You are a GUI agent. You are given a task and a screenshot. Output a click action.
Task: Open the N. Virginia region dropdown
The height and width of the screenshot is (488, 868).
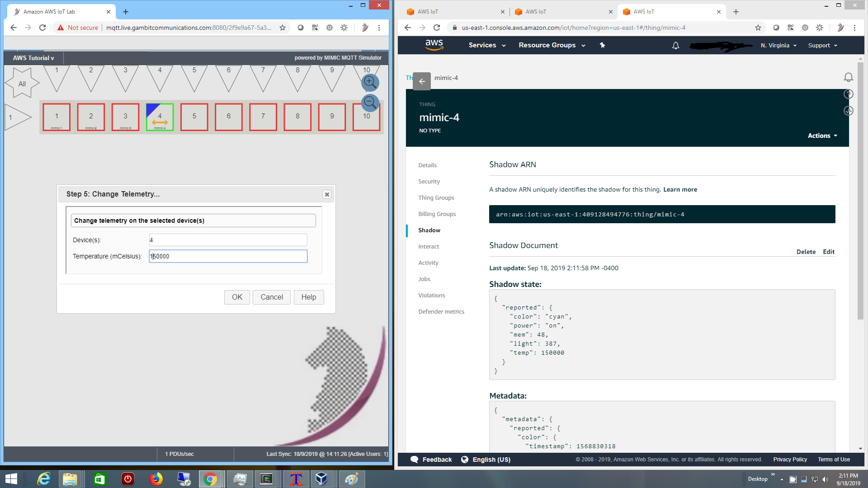point(778,45)
